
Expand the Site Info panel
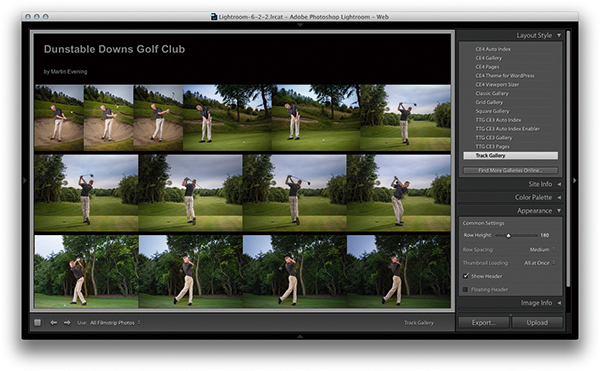coord(559,184)
